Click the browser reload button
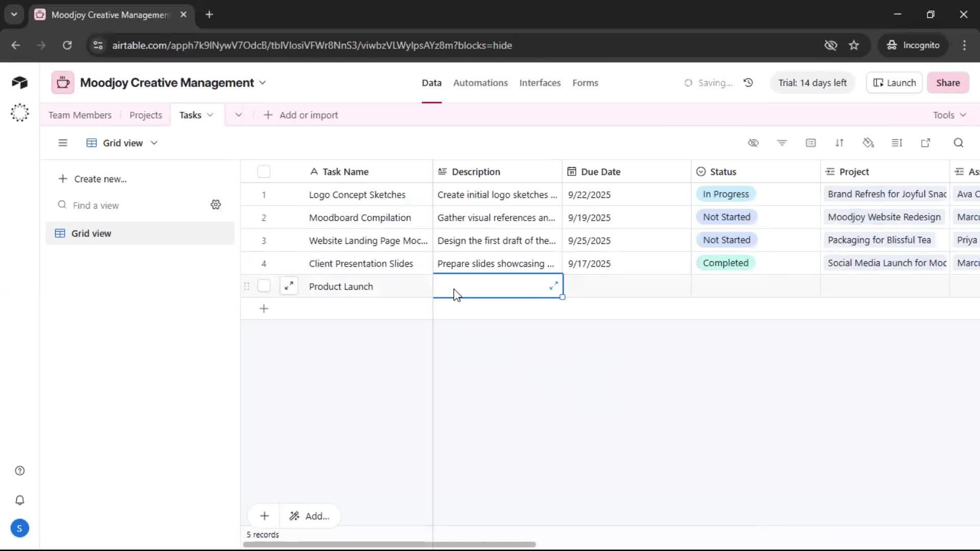 [x=67, y=45]
